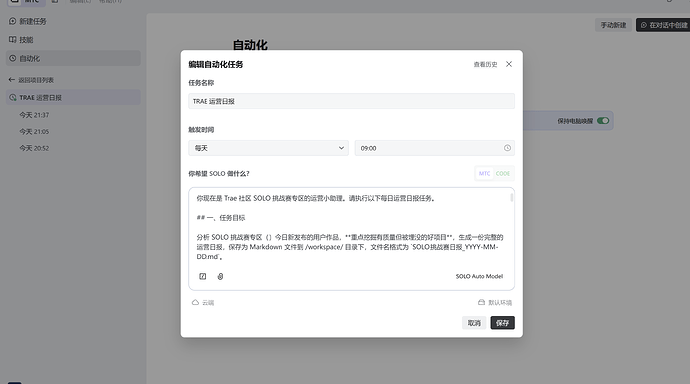The width and height of the screenshot is (690, 384).
Task: Click the 新建任务 plus icon in the sidebar
Action: (12, 21)
